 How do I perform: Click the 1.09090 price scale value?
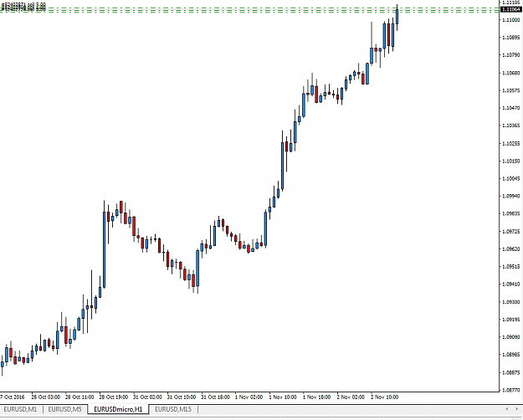pos(511,337)
